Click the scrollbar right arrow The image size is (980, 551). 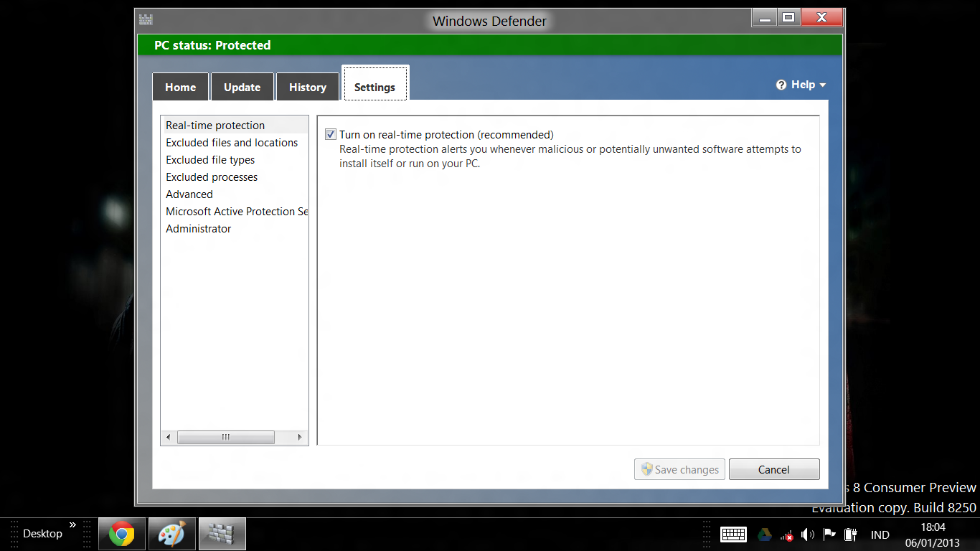point(300,437)
